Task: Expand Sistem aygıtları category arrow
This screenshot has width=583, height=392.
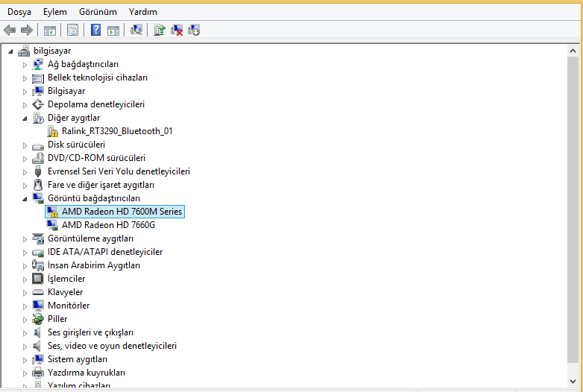Action: (x=25, y=360)
